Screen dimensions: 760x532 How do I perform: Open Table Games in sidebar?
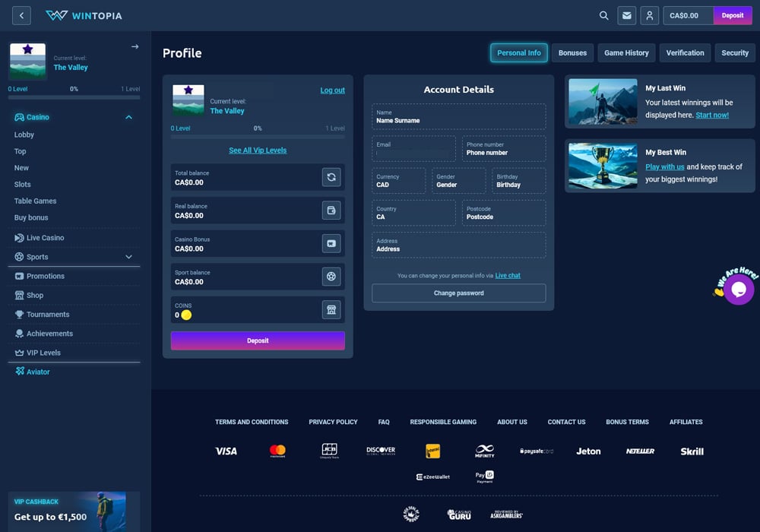pyautogui.click(x=36, y=201)
